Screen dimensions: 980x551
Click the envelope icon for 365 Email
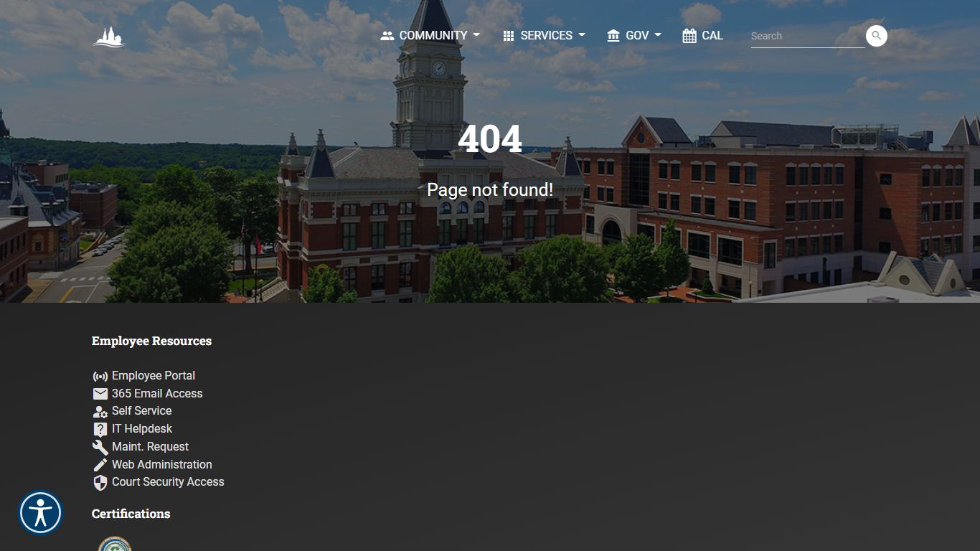point(100,394)
